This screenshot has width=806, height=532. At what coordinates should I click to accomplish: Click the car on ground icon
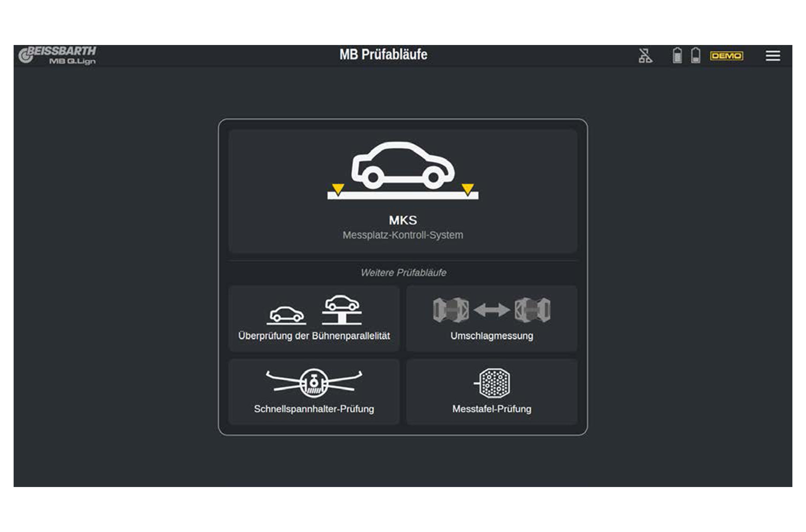pos(286,315)
